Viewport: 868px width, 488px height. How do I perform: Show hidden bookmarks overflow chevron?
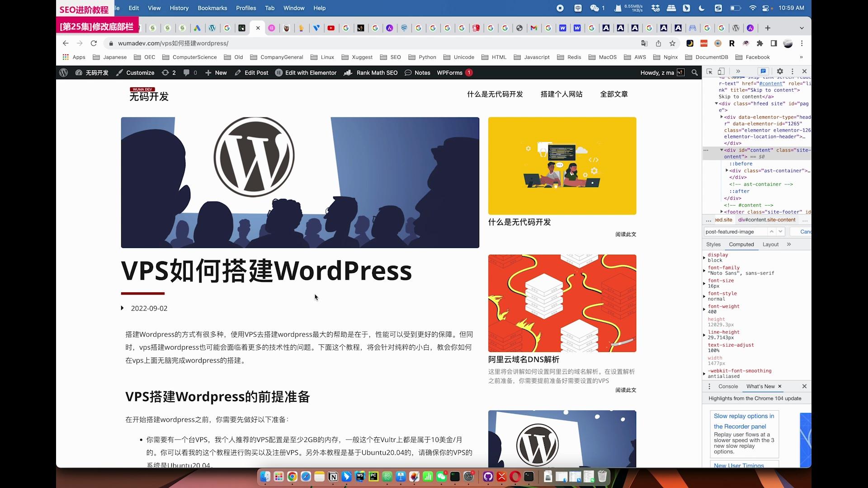click(801, 57)
